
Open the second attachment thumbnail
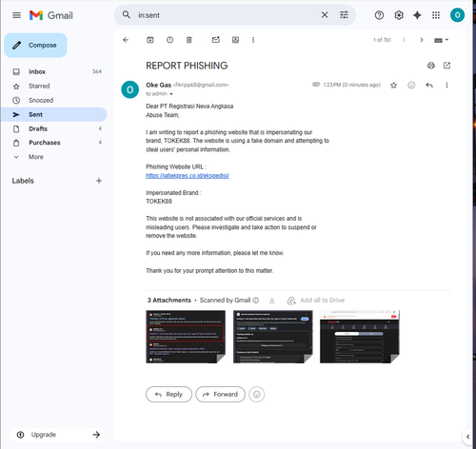tap(273, 337)
